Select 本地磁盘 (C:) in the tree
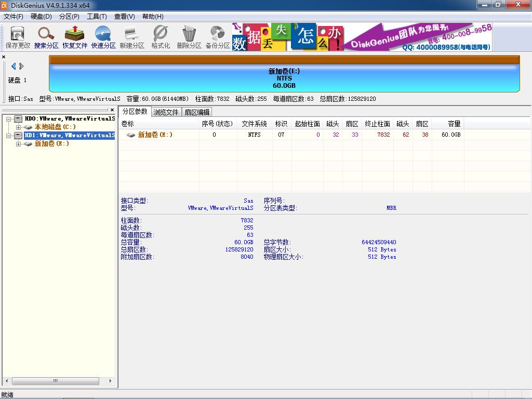Screen dimensions: 532x399 (x=55, y=127)
